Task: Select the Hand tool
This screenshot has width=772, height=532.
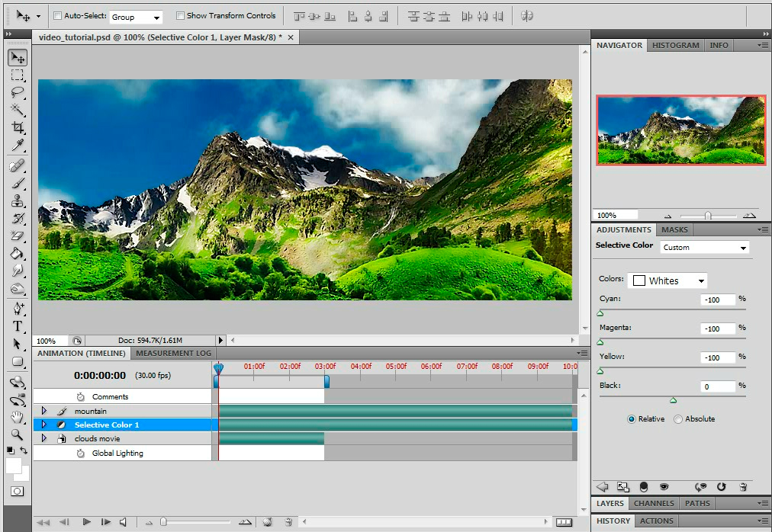Action: (x=18, y=418)
